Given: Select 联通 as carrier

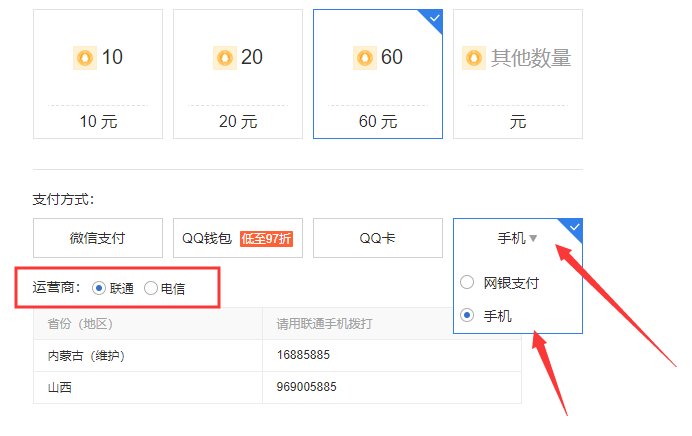Looking at the screenshot, I should pos(99,288).
